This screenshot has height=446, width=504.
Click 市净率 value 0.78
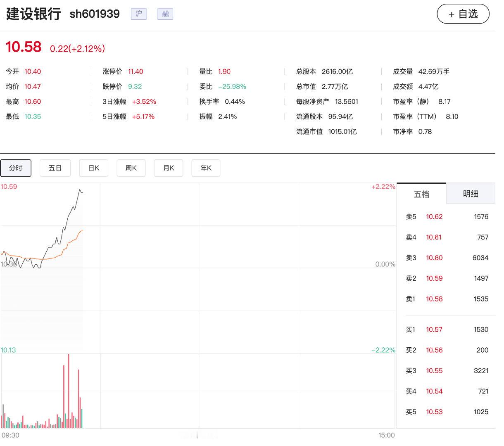coord(425,132)
